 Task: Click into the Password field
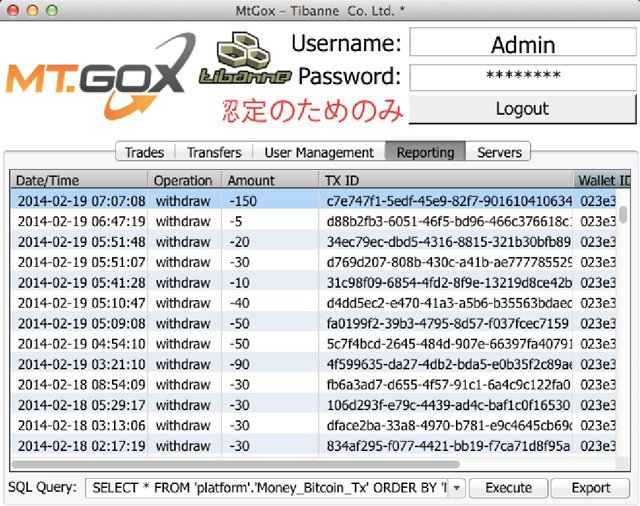(523, 77)
